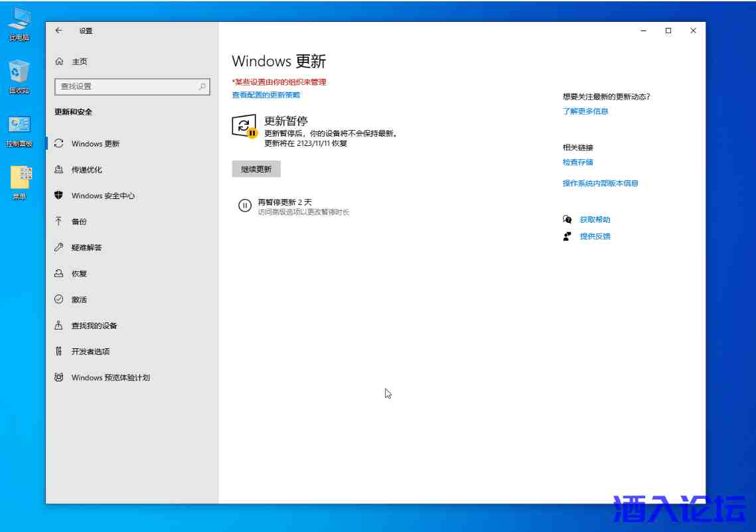Click the 备份 upload arrow icon
The width and height of the screenshot is (756, 532).
pos(59,222)
